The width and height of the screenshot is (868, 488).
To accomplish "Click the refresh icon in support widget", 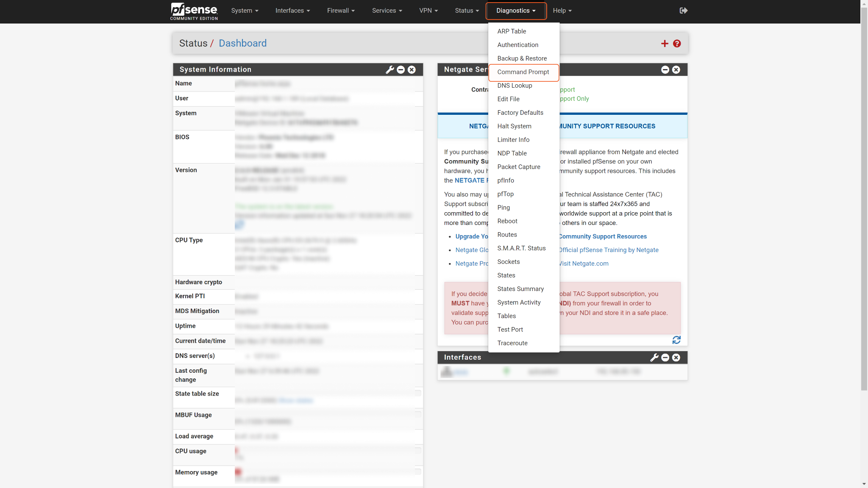I will (676, 340).
